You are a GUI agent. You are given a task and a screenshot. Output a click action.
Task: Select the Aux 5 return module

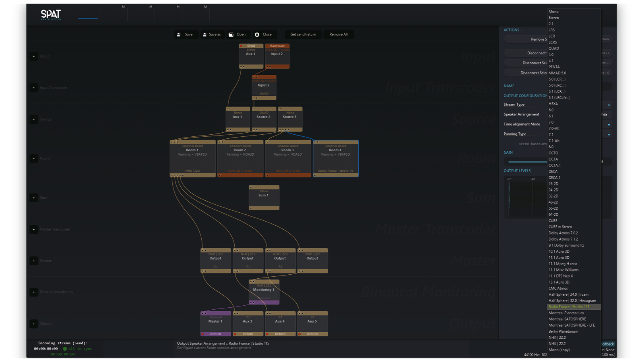312,324
